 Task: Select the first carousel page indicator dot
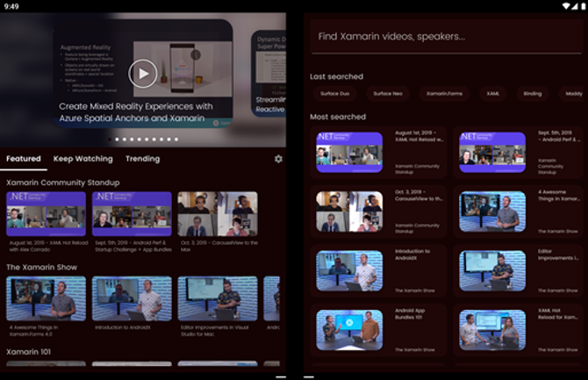pos(110,140)
